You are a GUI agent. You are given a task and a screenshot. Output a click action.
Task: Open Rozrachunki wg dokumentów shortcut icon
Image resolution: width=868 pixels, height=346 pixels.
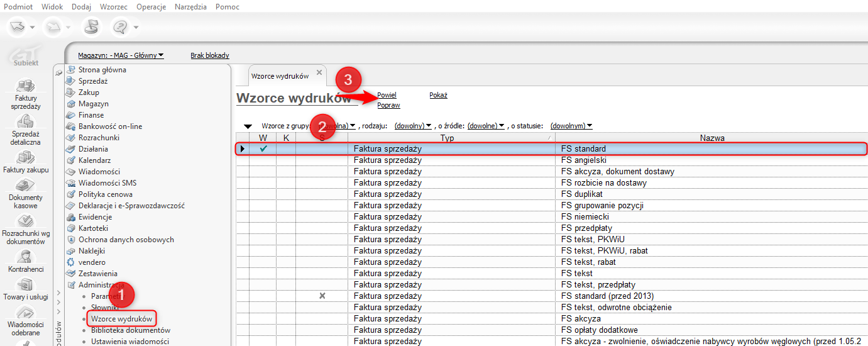pyautogui.click(x=26, y=221)
